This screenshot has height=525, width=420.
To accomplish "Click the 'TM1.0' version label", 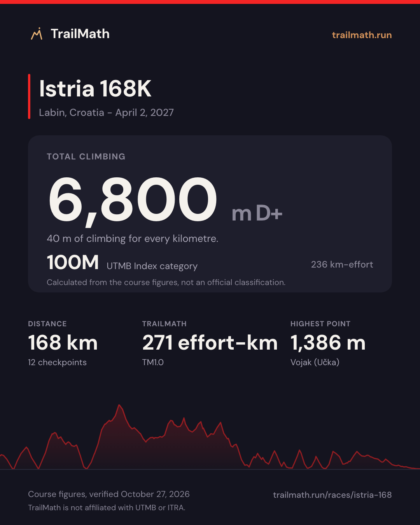I will click(153, 362).
